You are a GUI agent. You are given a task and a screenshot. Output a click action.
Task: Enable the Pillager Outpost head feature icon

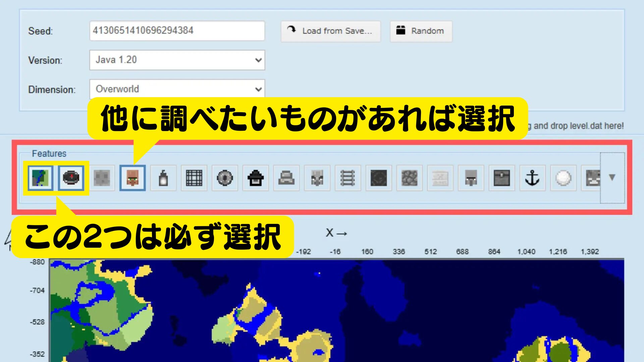(x=317, y=178)
